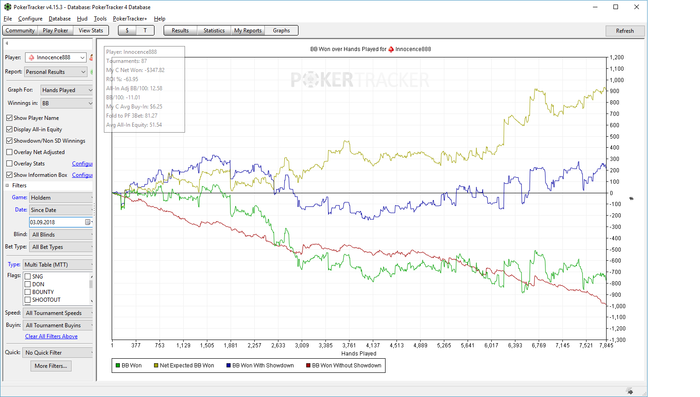Collapse the Filters section expander
700x397 pixels.
7,185
